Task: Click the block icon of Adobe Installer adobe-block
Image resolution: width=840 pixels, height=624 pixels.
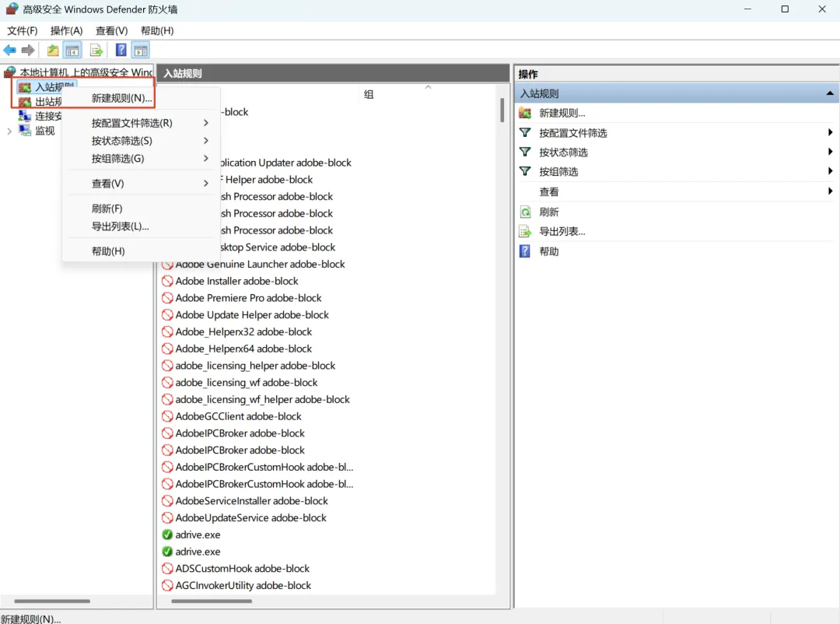Action: (167, 281)
